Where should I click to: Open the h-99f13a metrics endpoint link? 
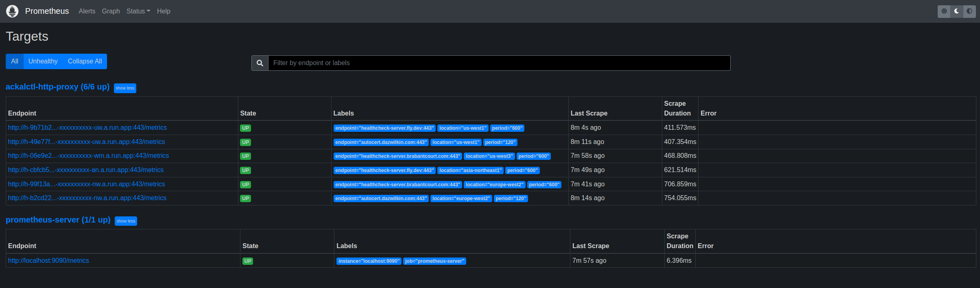(x=87, y=184)
